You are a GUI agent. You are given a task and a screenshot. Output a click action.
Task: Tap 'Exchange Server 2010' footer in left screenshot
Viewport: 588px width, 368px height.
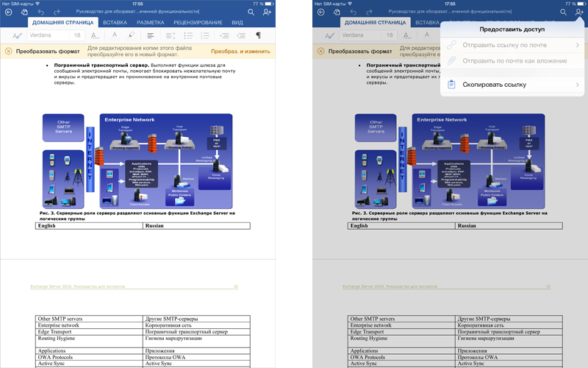coord(77,286)
